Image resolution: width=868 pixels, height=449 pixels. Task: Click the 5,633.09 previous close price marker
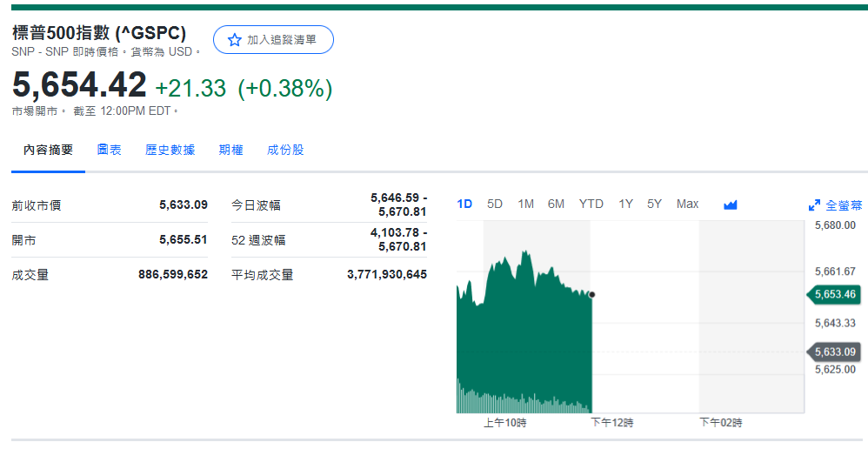point(835,352)
